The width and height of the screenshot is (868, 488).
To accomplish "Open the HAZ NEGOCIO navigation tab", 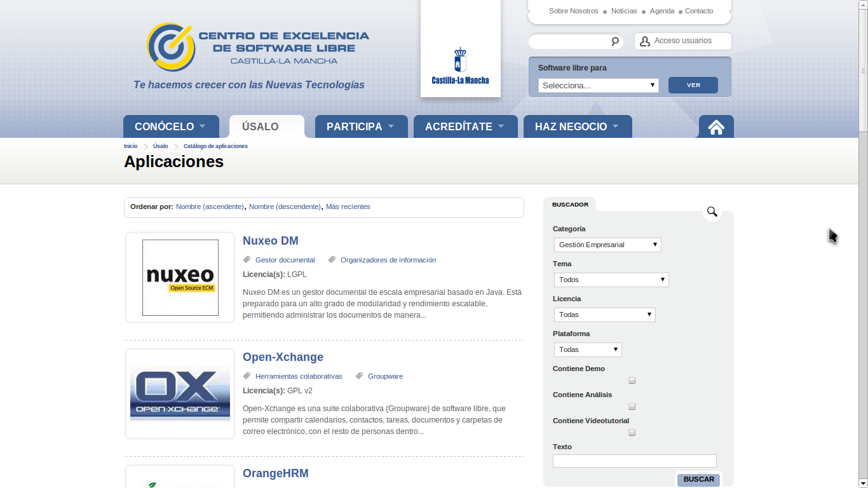I will point(578,126).
